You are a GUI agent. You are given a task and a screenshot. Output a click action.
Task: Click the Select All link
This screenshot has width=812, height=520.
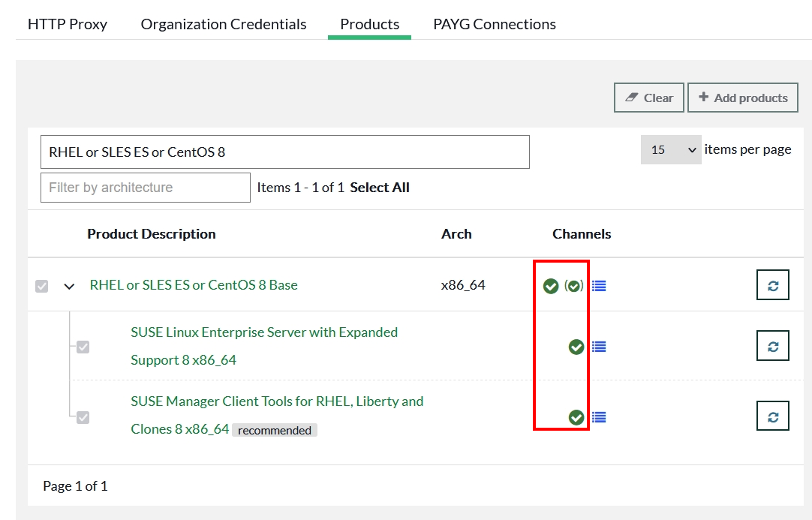[380, 188]
